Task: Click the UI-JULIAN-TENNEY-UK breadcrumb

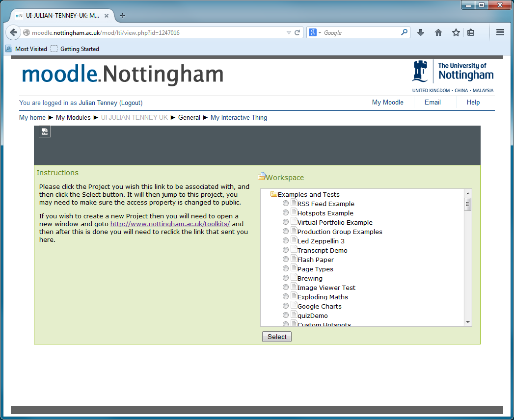Action: click(135, 118)
